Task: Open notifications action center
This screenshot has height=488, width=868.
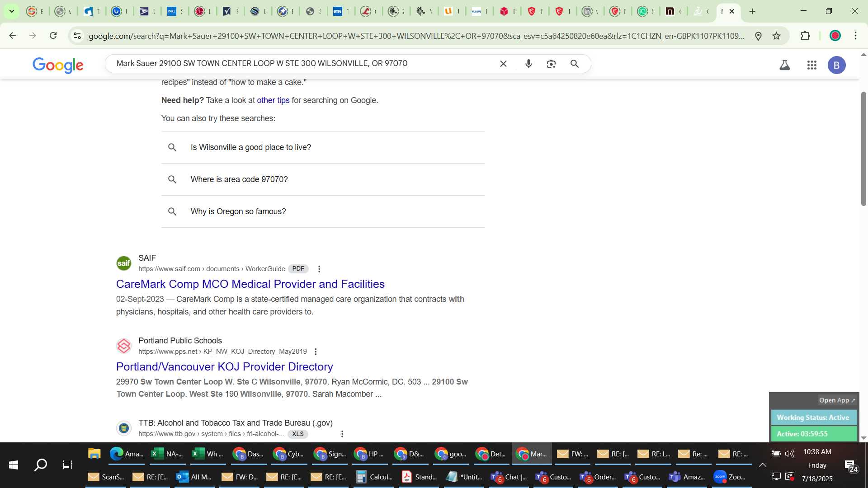Action: pos(851,466)
